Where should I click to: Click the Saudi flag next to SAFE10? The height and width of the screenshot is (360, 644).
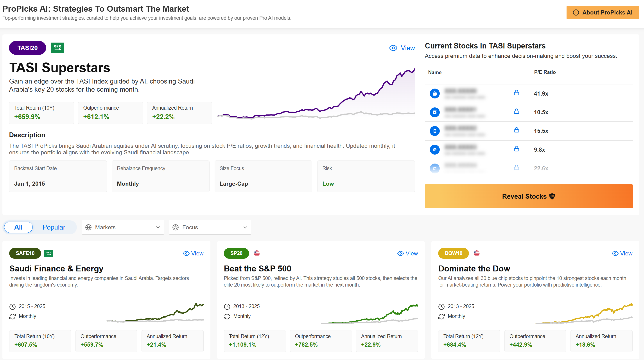click(49, 253)
